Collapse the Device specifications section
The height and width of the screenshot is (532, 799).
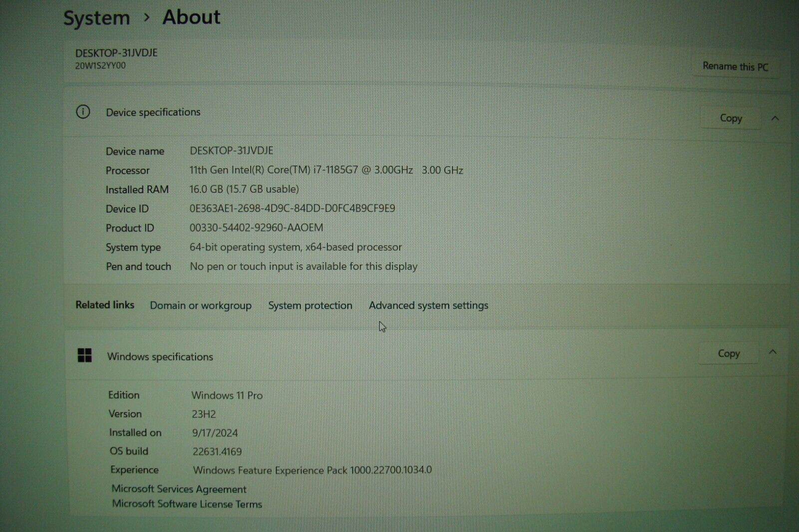(775, 118)
